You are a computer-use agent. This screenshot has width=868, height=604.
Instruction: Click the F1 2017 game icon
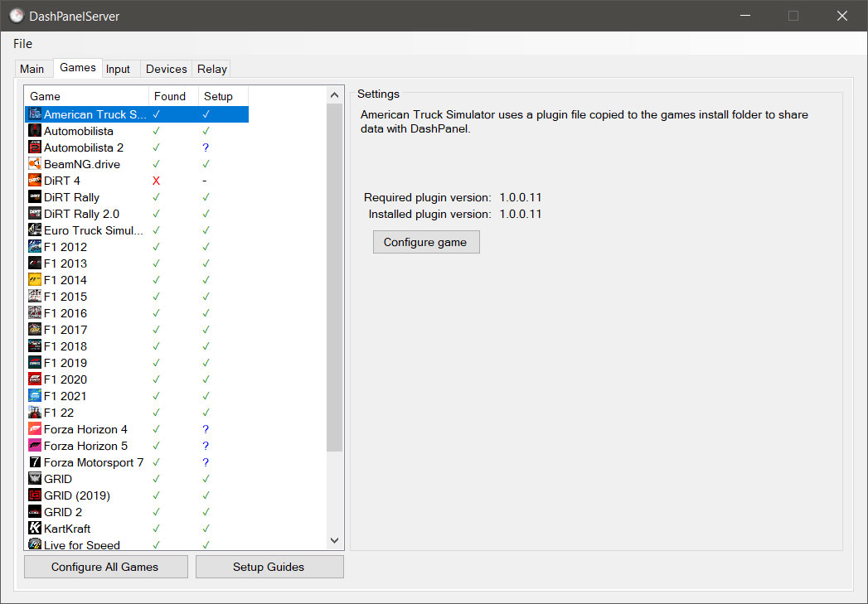coord(35,330)
